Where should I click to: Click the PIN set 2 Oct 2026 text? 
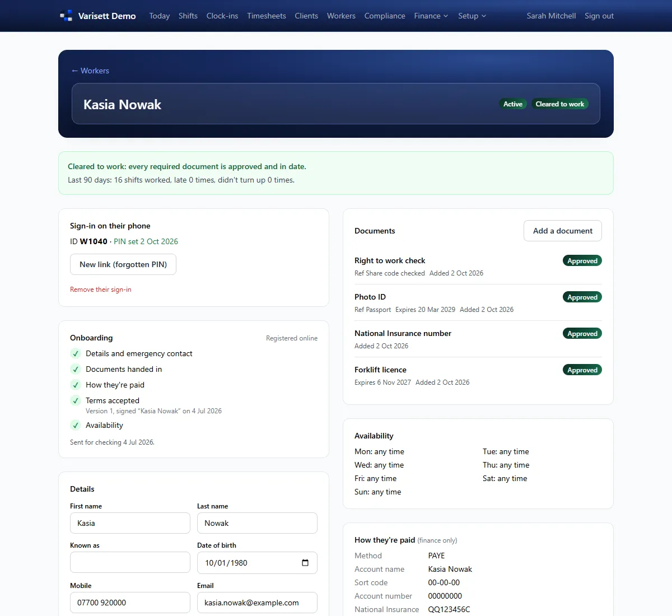coord(146,241)
